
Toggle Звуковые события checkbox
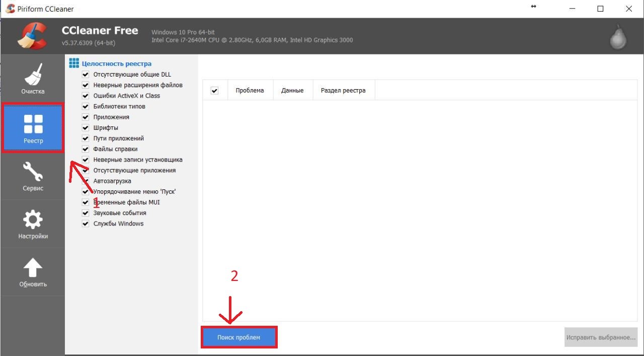86,213
